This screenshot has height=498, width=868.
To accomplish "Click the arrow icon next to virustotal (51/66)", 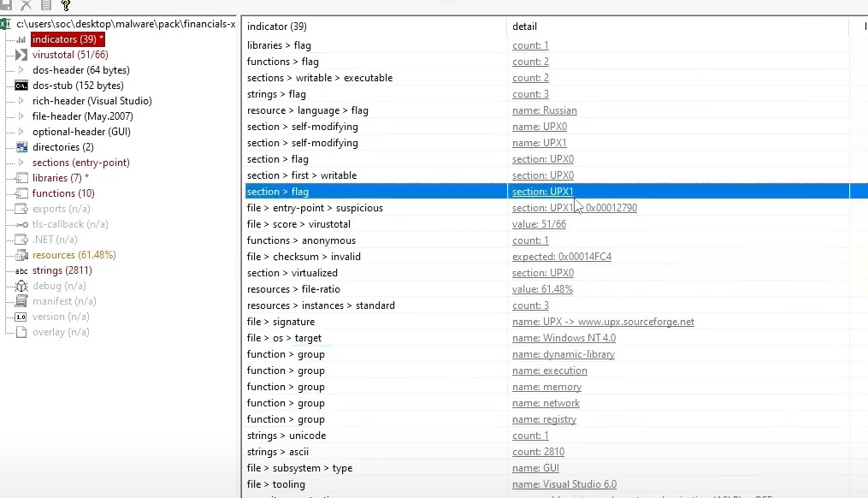I will (x=21, y=54).
